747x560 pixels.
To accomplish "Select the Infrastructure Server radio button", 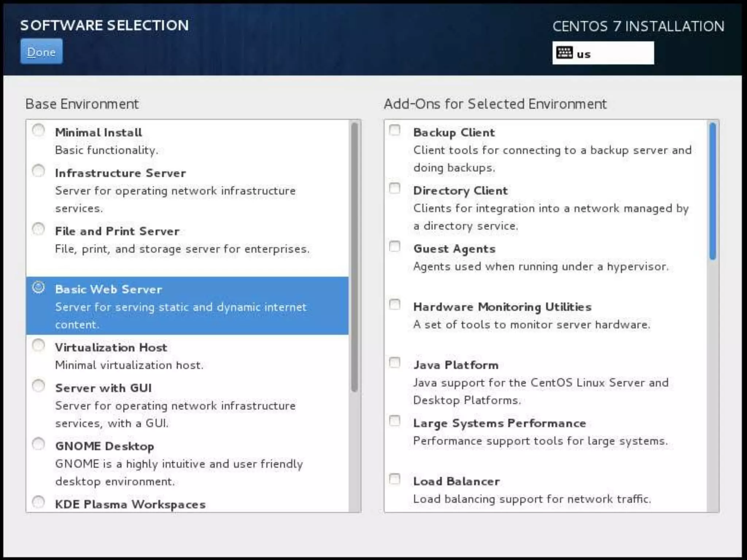I will coord(38,171).
